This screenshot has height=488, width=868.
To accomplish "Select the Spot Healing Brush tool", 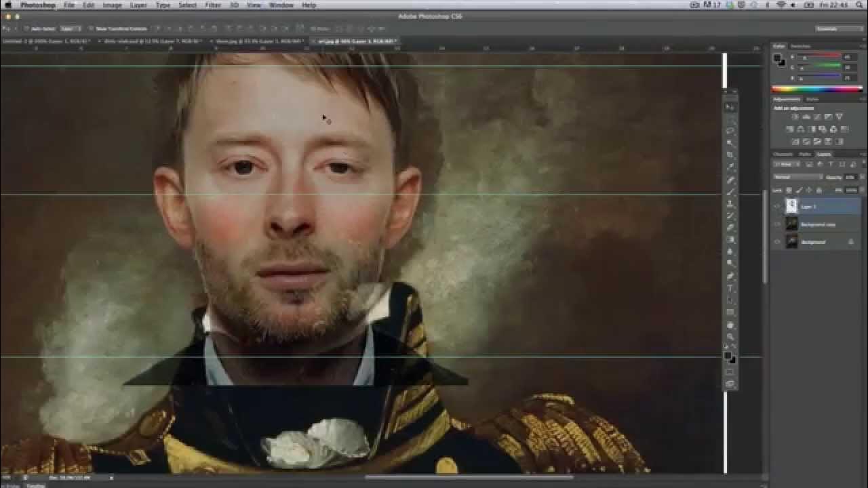I will (x=730, y=180).
